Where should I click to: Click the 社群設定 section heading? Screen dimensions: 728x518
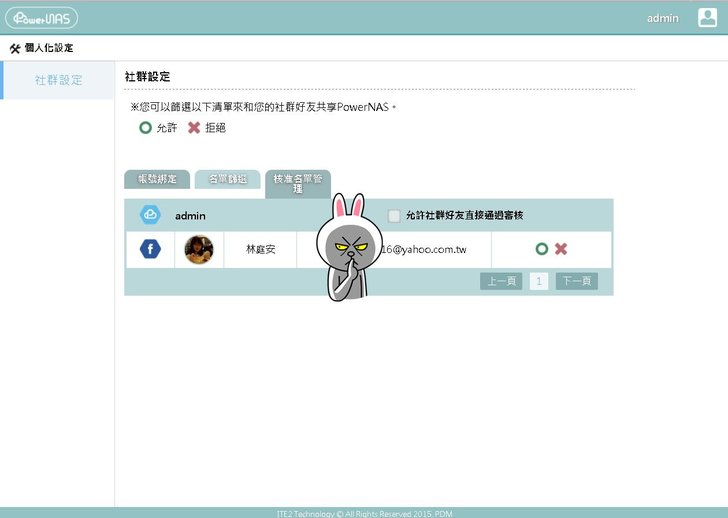(x=148, y=77)
